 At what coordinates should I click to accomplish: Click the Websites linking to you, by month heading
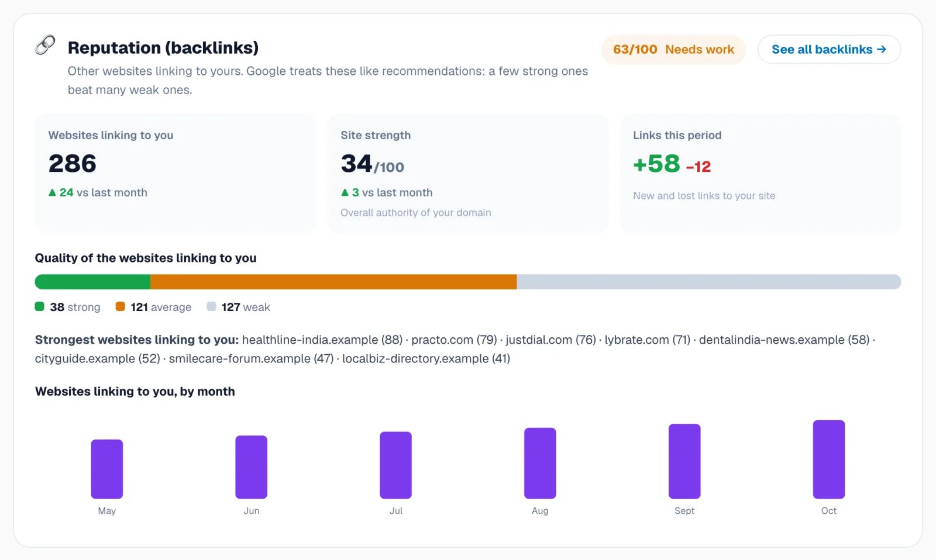[x=135, y=391]
